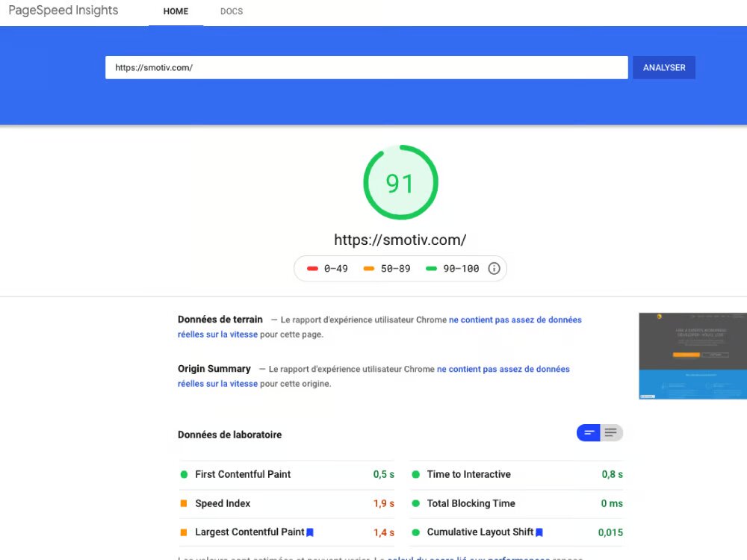Click the orange 50–89 legend marker

click(x=369, y=269)
